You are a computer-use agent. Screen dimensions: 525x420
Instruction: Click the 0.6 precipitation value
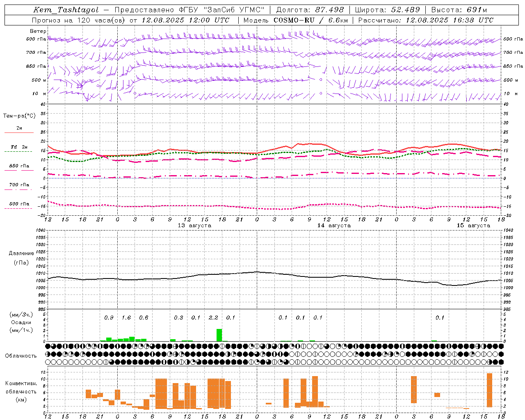coord(144,318)
